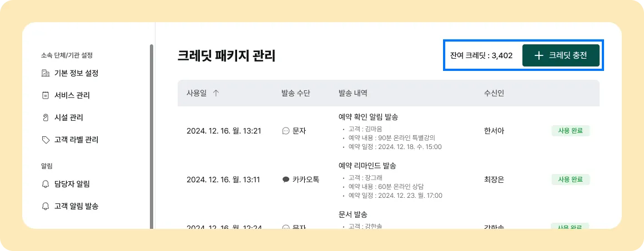Viewport: 644px width, 251px height.
Task: Click the bell icon beside 고객 알림 발송
Action: [x=46, y=206]
